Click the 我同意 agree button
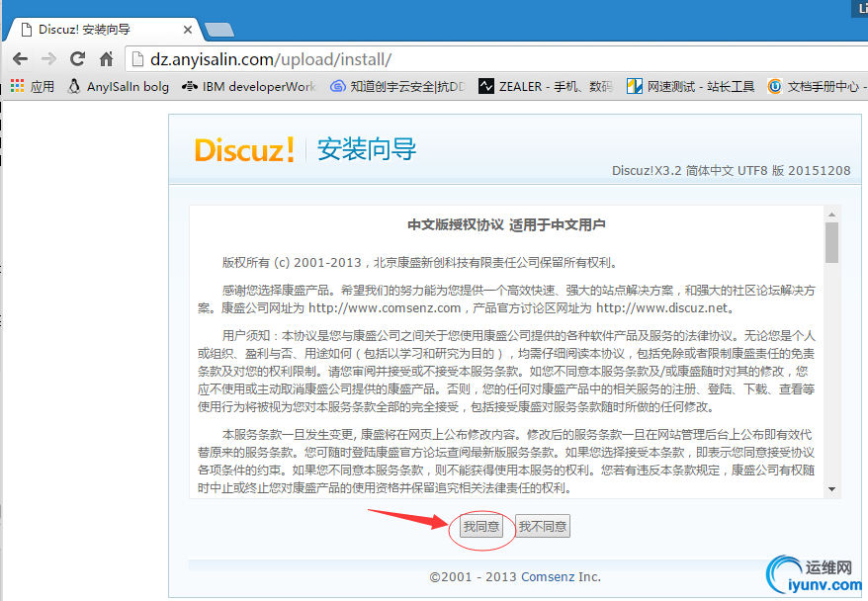The image size is (868, 601). pyautogui.click(x=481, y=526)
